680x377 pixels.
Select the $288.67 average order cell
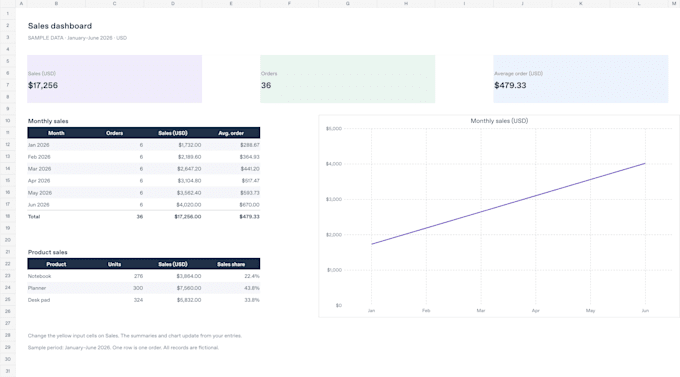tap(231, 145)
